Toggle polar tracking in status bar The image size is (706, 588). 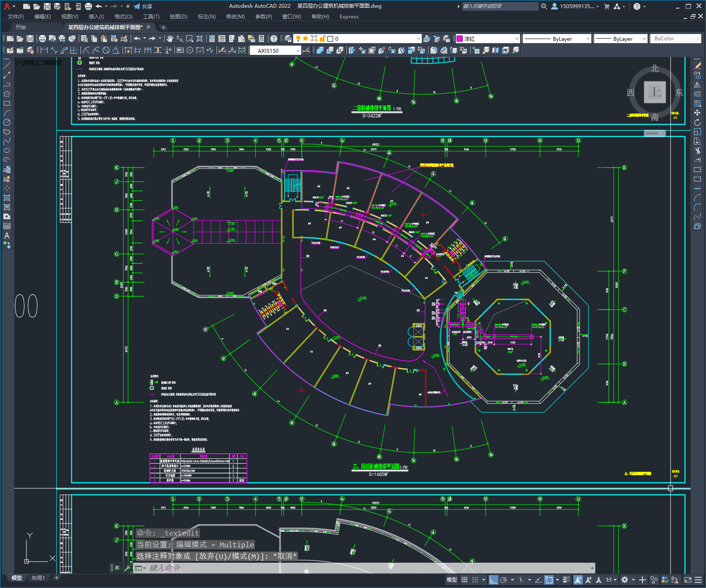[x=504, y=580]
